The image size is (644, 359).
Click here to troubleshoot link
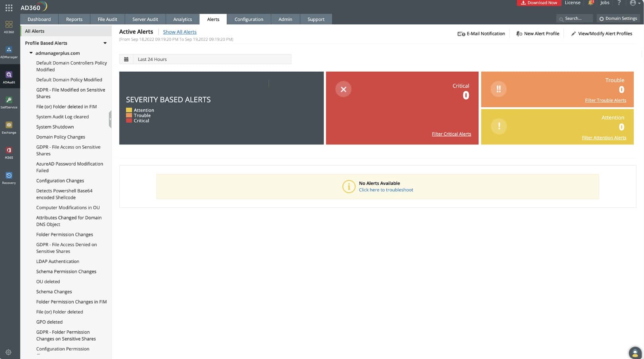tap(386, 190)
